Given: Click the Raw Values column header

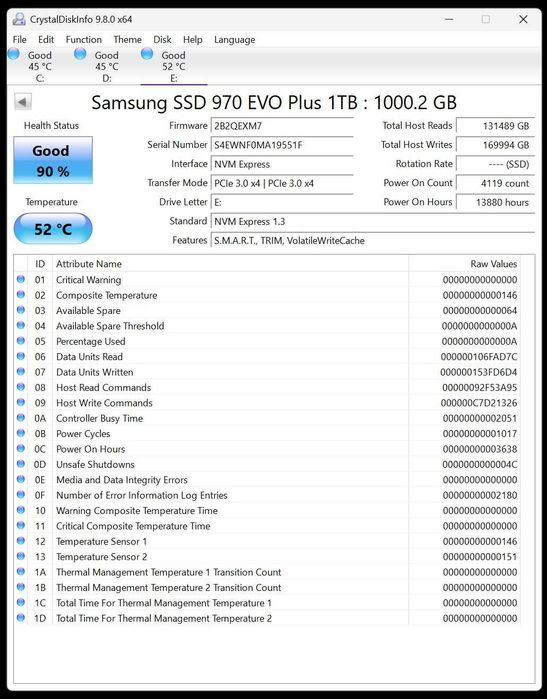Looking at the screenshot, I should [x=464, y=263].
